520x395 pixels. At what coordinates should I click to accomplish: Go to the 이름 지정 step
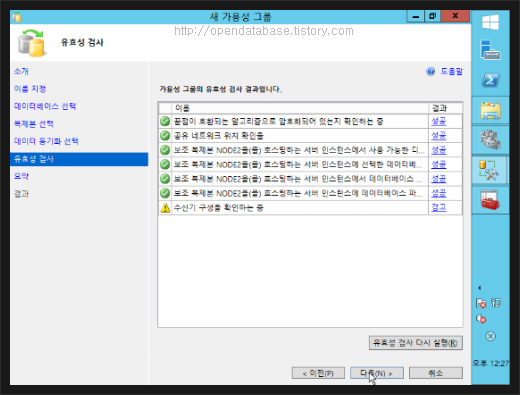tap(30, 89)
